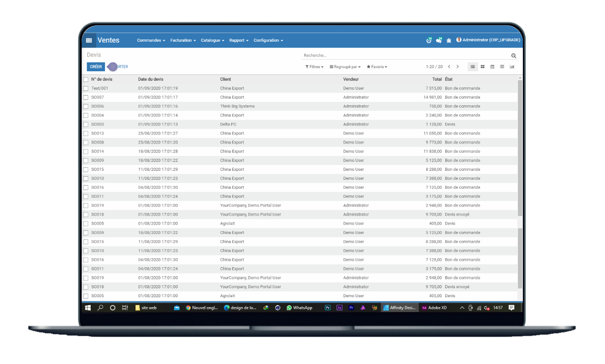Switch to kanban view
605x364 pixels.
[482, 67]
